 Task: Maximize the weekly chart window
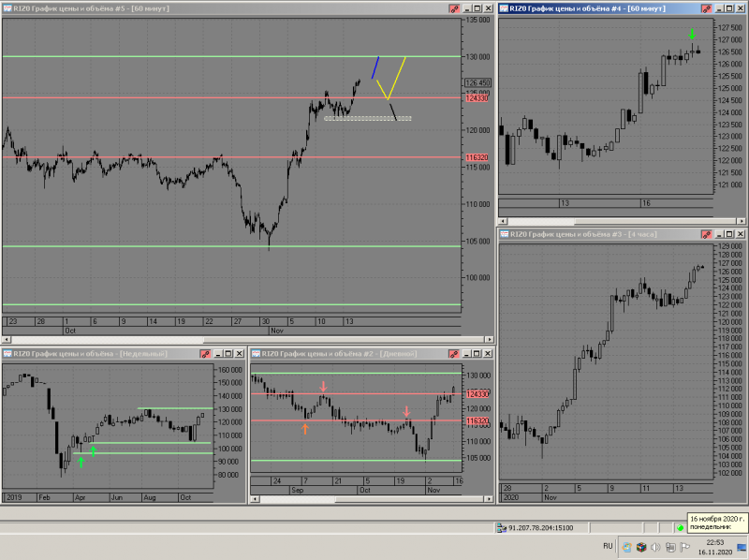[x=228, y=354]
